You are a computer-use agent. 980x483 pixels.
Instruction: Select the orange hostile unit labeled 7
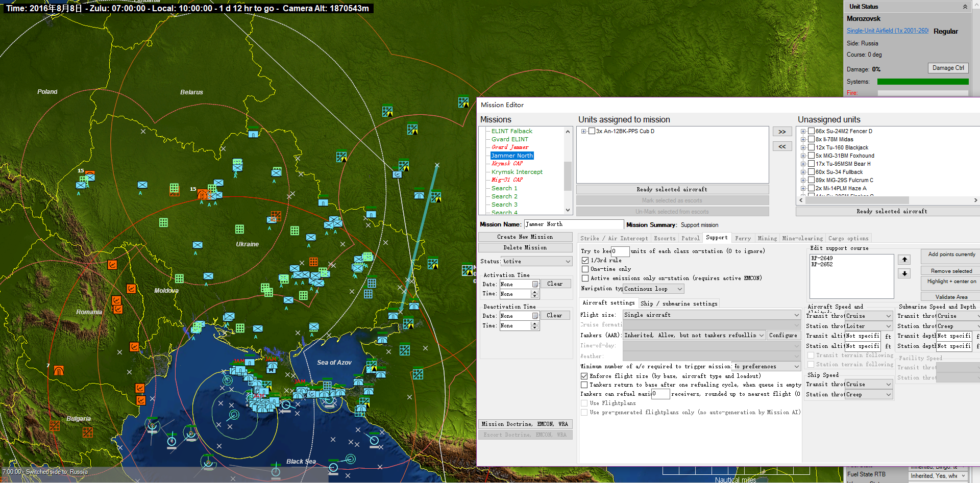(59, 370)
